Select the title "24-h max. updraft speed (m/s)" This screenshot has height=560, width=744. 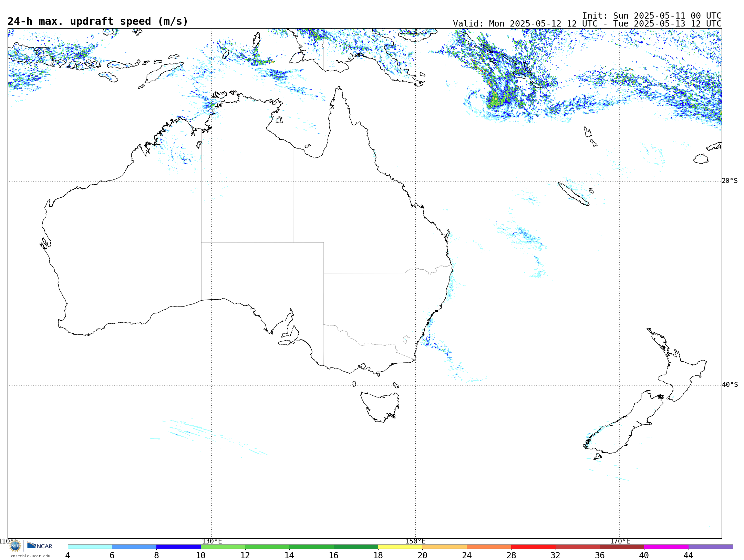click(98, 21)
